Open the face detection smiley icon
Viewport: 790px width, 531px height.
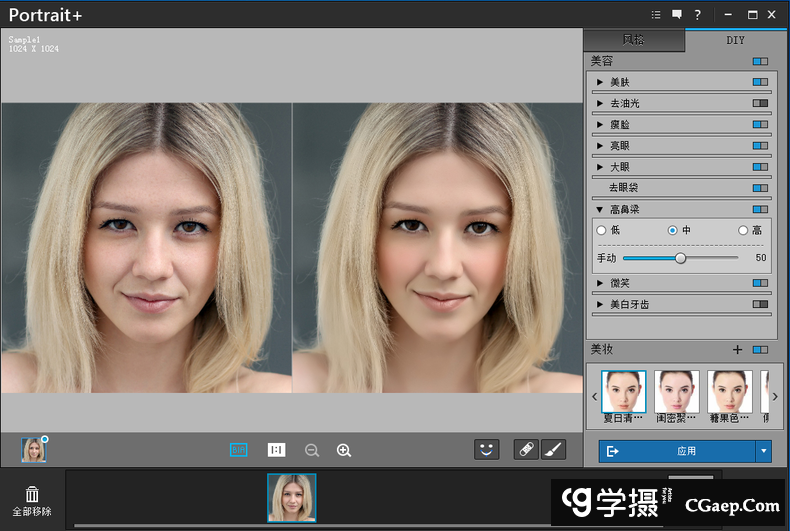coord(486,450)
